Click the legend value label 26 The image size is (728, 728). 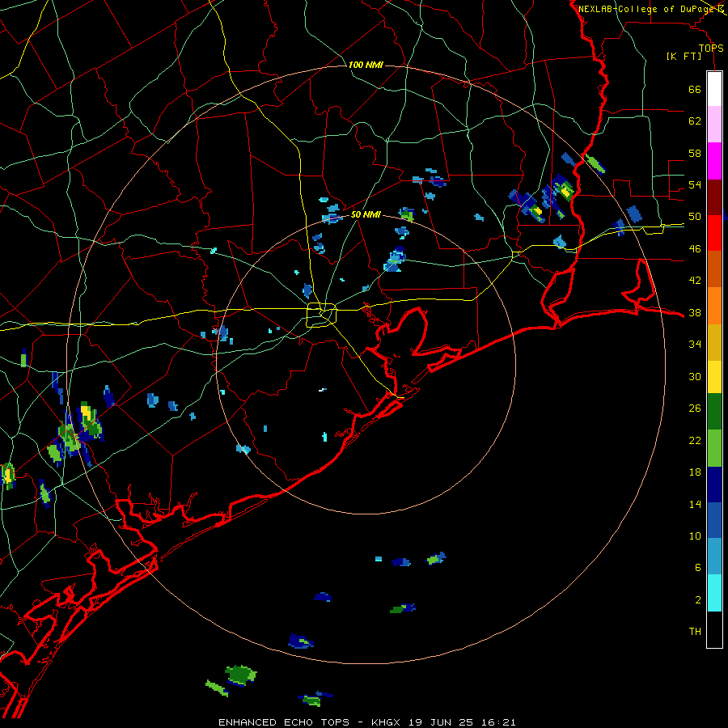coord(695,408)
